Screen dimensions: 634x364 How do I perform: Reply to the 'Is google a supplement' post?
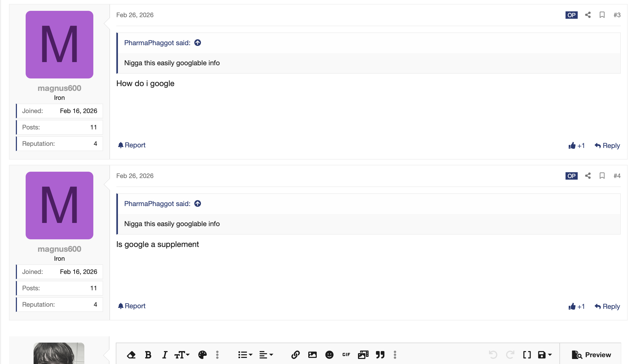coord(607,306)
